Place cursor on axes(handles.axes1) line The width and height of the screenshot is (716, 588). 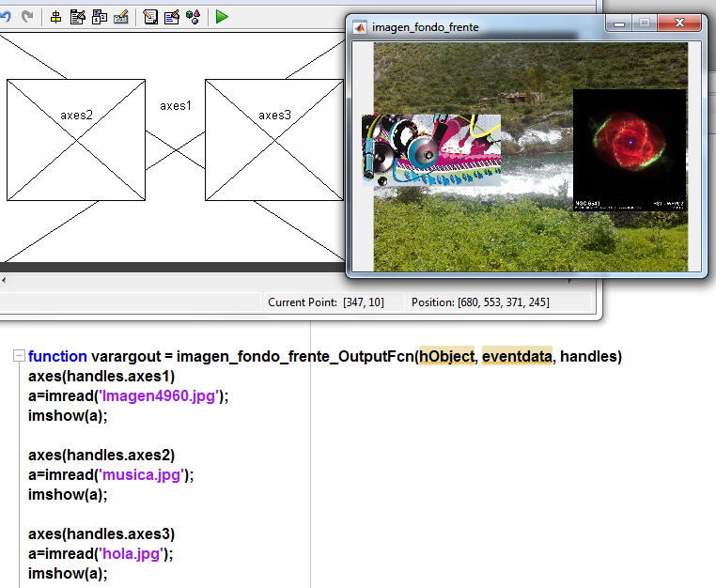click(101, 376)
